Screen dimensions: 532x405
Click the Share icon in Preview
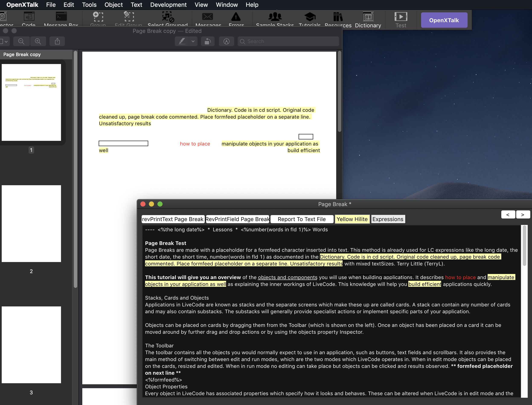coord(57,41)
